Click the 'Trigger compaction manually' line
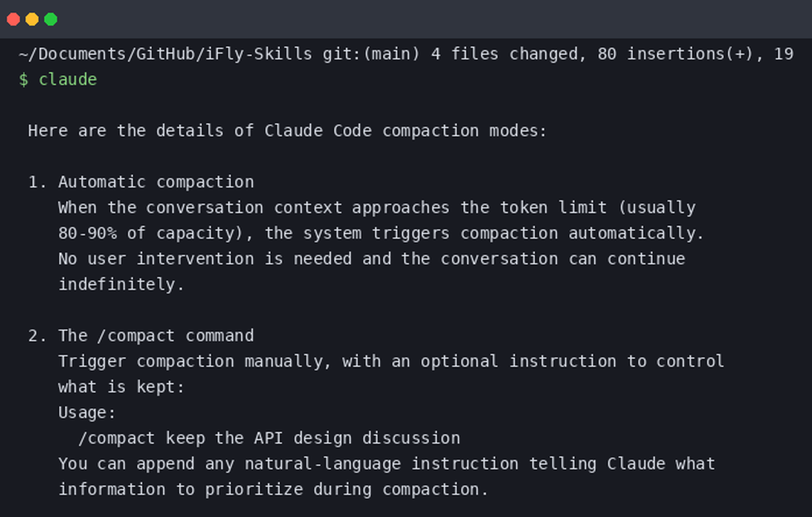812x517 pixels. (x=391, y=362)
